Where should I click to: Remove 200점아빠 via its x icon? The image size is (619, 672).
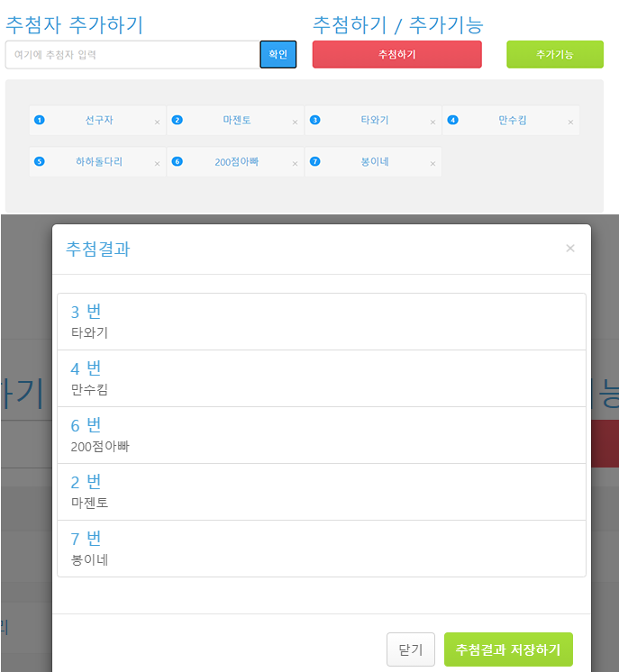click(295, 164)
